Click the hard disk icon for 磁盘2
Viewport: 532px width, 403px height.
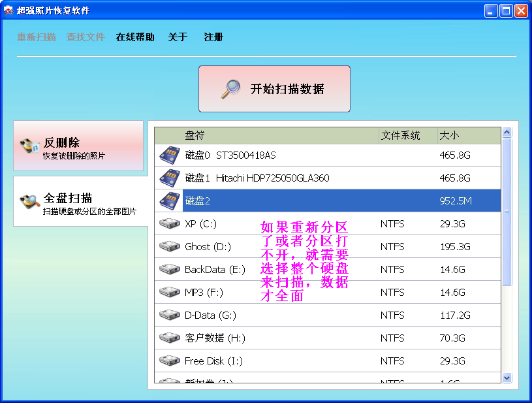pos(170,201)
